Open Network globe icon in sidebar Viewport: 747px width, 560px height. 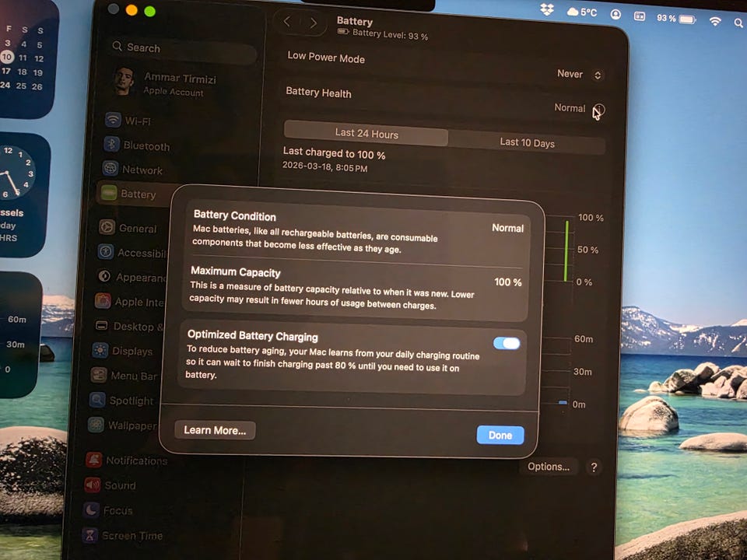pos(110,168)
